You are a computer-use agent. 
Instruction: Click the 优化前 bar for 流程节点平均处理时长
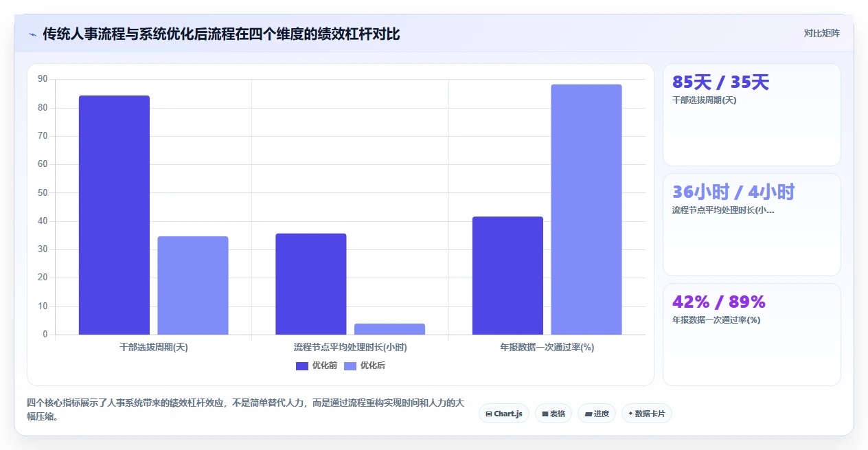click(311, 284)
